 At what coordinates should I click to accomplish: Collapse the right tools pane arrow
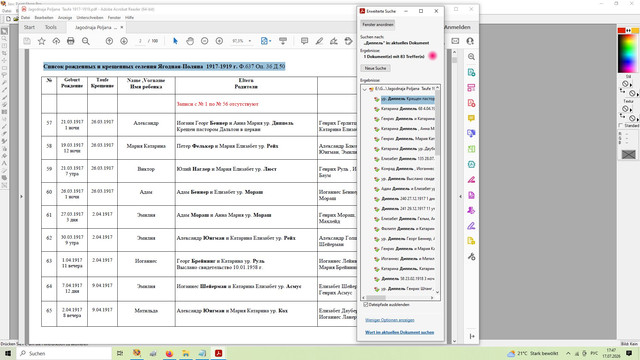(x=461, y=196)
